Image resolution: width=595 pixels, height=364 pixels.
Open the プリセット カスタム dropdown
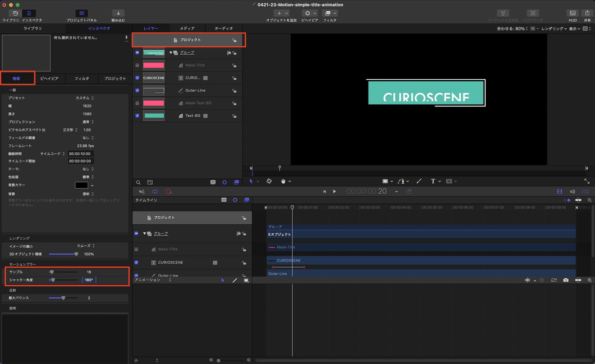[x=85, y=98]
